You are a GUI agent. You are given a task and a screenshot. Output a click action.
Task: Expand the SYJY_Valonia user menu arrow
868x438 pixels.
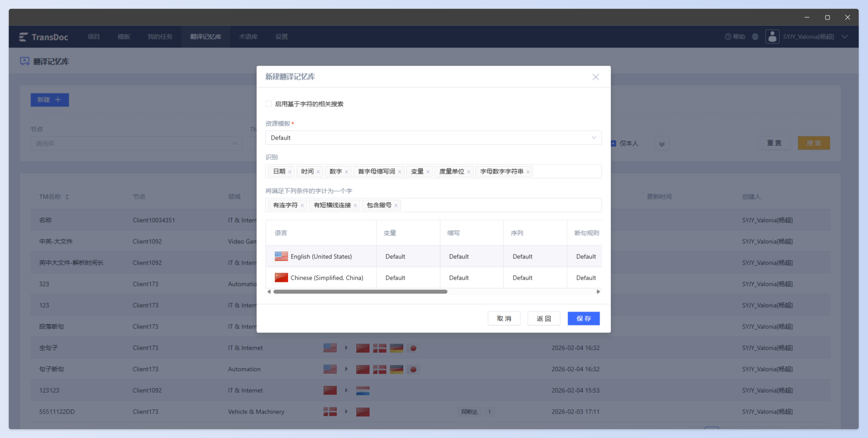pyautogui.click(x=845, y=37)
